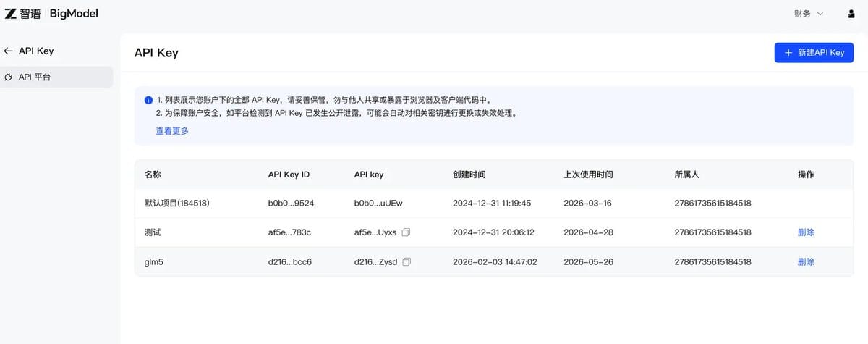Image resolution: width=868 pixels, height=344 pixels.
Task: Open the 查看更多 link
Action: pyautogui.click(x=172, y=131)
